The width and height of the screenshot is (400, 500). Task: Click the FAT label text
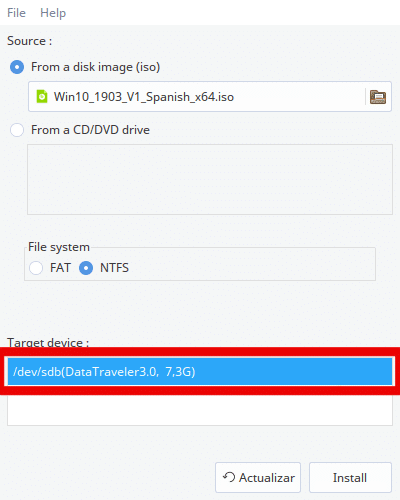click(60, 268)
